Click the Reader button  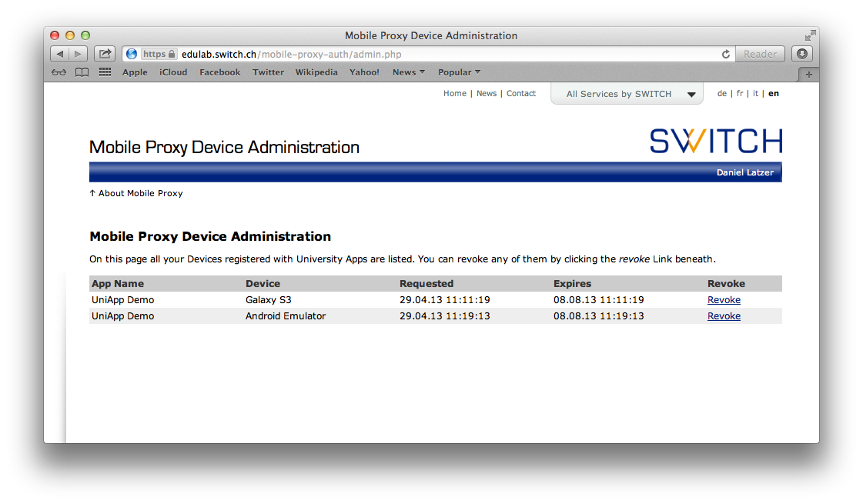point(760,54)
